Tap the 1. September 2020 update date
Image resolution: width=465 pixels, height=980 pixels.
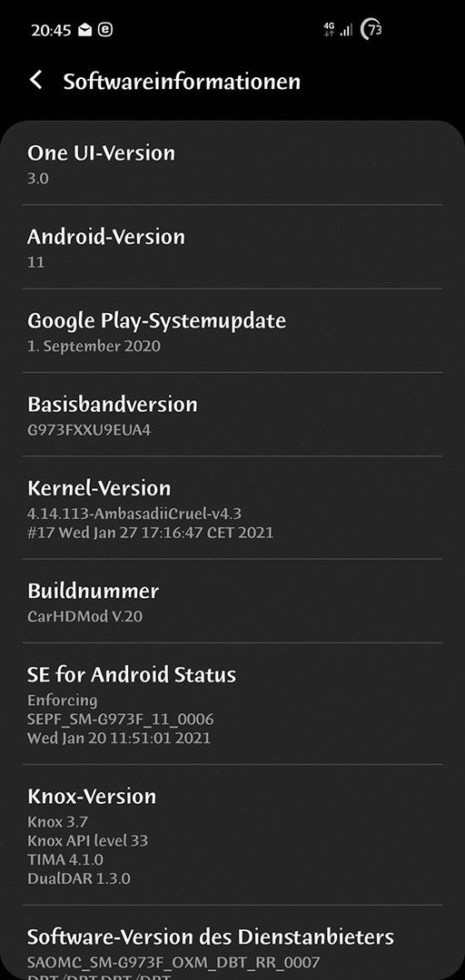[94, 346]
